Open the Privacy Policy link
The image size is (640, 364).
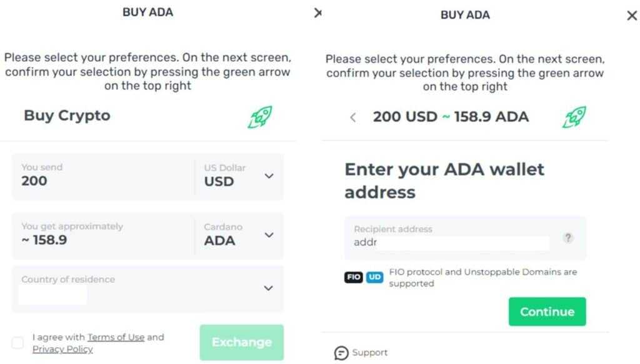(62, 349)
